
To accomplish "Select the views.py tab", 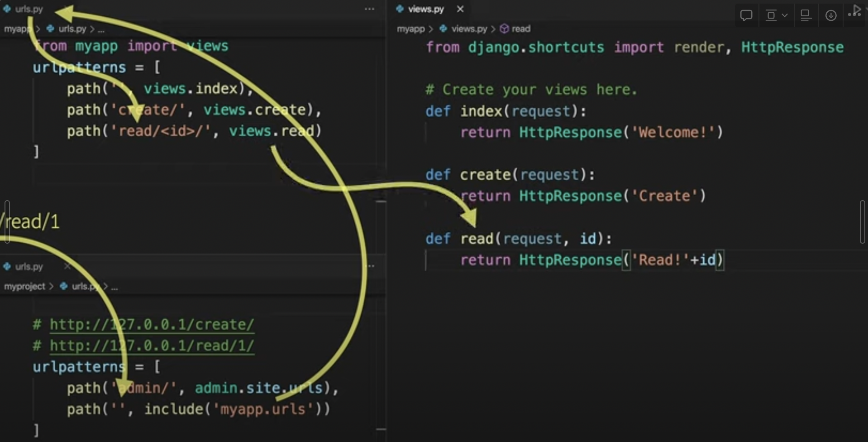I will click(426, 9).
